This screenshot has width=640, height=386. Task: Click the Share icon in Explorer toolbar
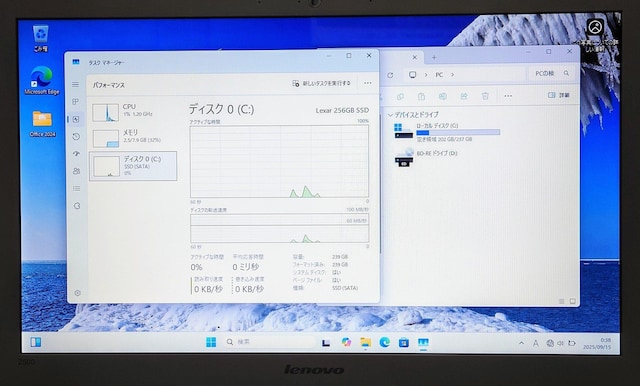coord(464,96)
